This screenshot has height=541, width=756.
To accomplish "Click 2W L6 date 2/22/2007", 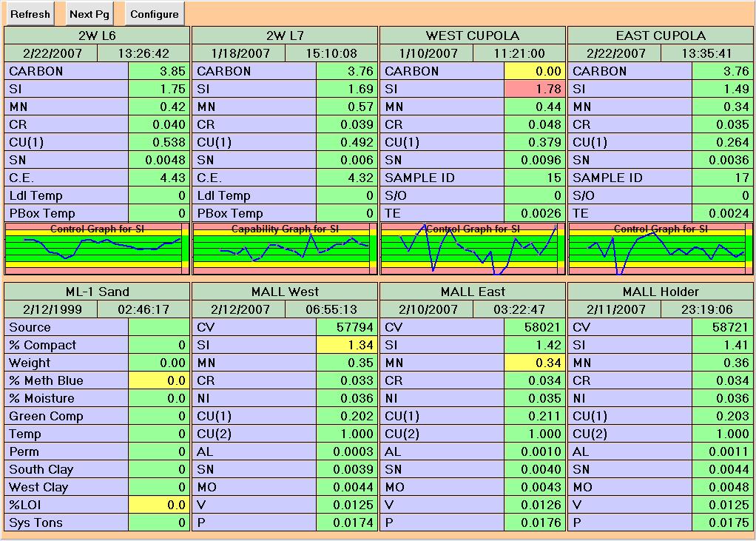I will 50,53.
